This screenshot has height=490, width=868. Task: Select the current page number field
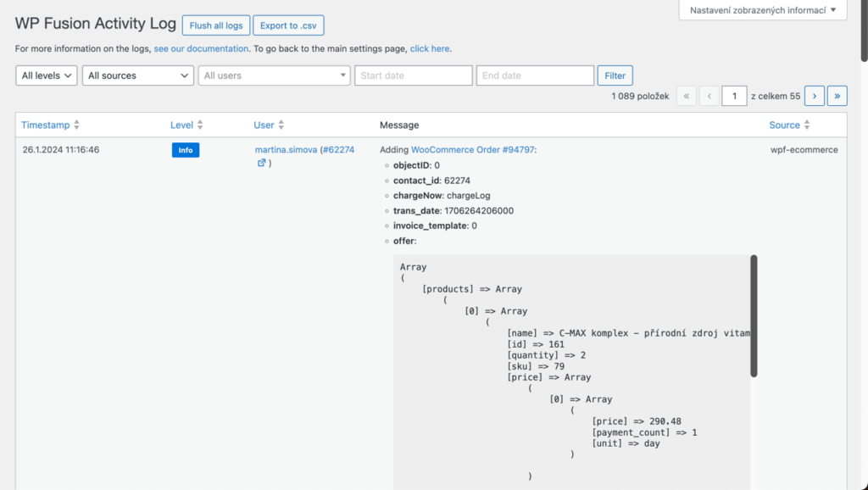tap(734, 96)
